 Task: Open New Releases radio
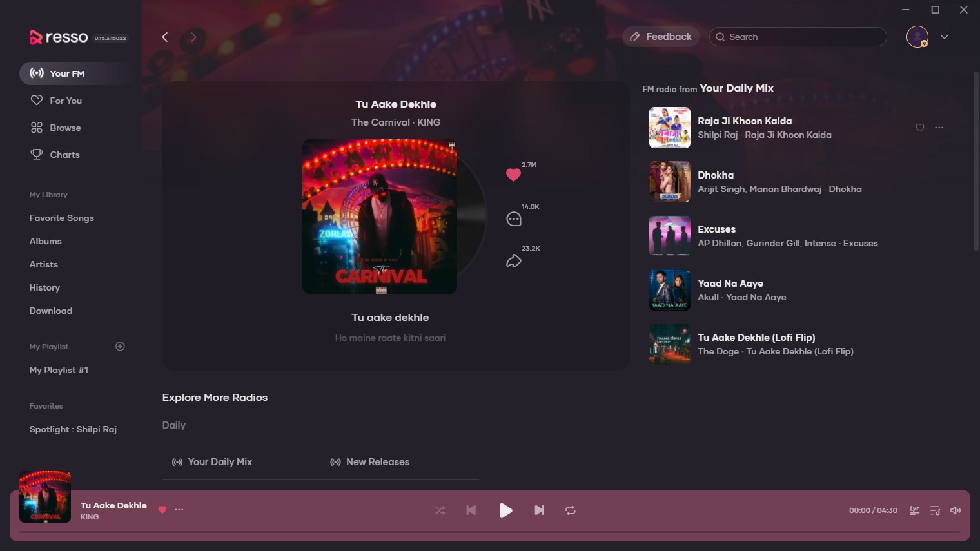click(x=369, y=462)
